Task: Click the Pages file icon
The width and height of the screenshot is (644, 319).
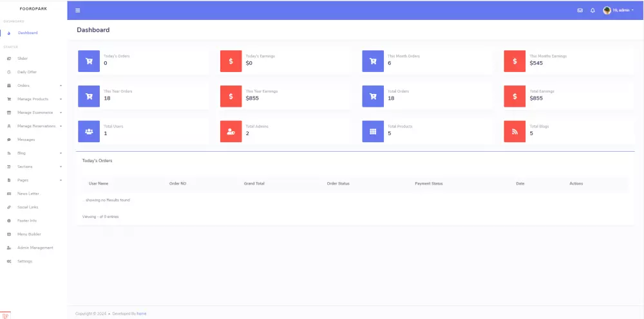Action: [8, 181]
